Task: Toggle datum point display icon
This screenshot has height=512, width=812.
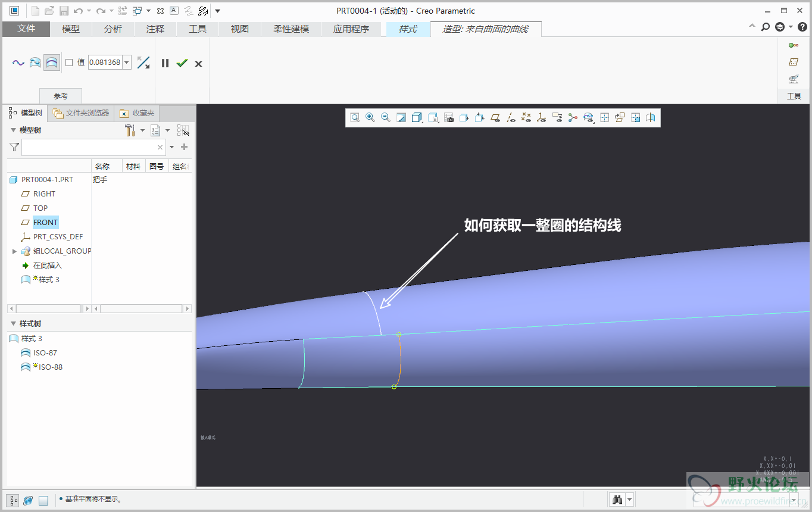Action: (526, 118)
